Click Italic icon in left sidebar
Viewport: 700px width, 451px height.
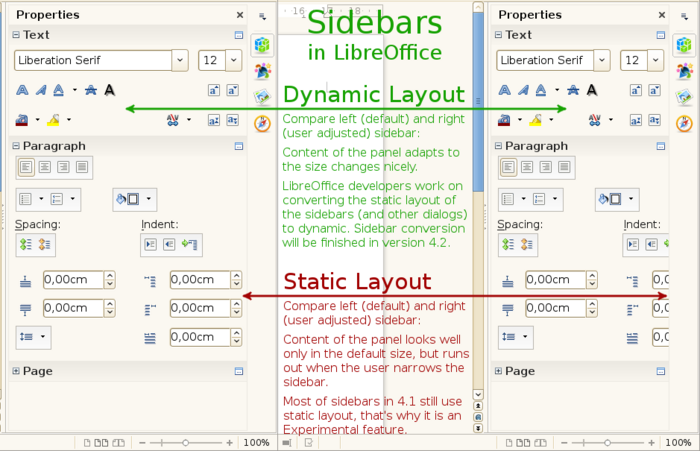[41, 90]
